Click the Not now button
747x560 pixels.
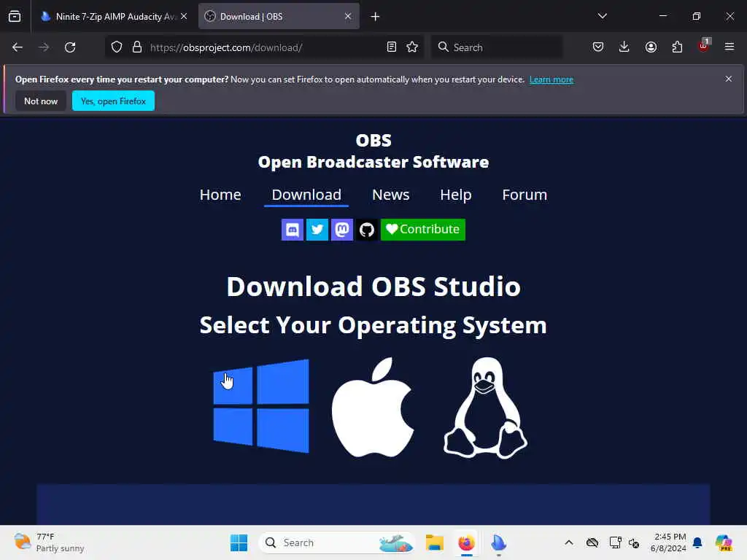click(x=41, y=101)
